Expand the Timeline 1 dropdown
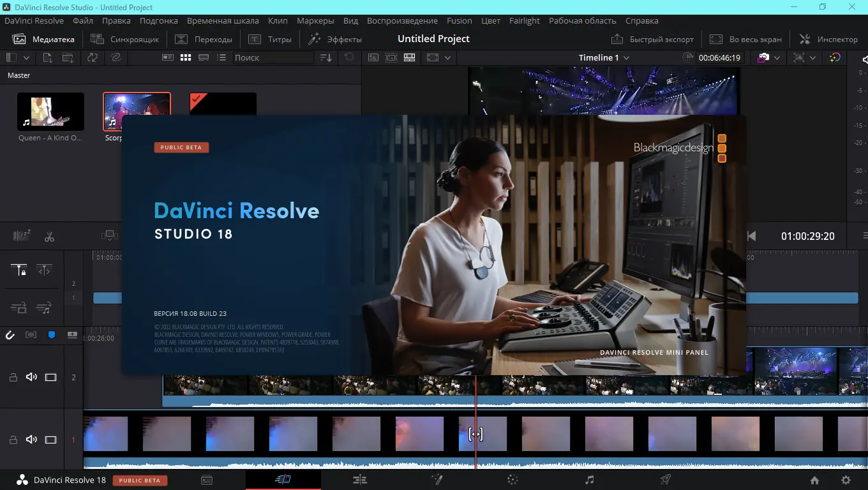This screenshot has width=868, height=490. pyautogui.click(x=626, y=57)
